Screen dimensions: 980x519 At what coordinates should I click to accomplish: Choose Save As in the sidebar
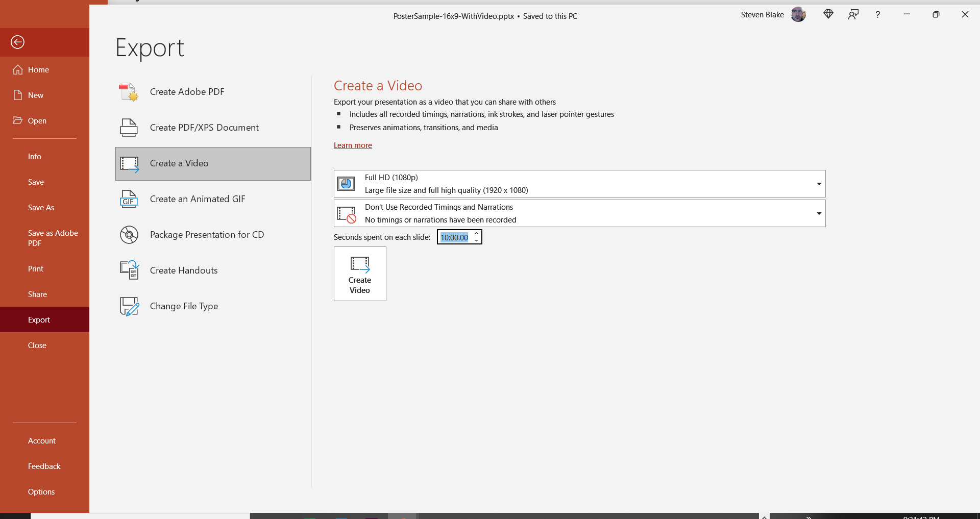point(44,207)
